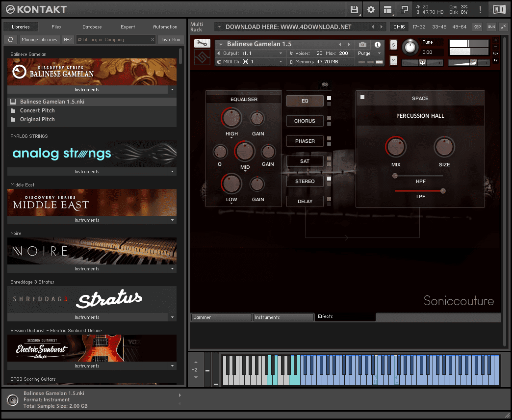Click the Native Instruments logo icon
This screenshot has height=420, width=512.
[x=500, y=9]
